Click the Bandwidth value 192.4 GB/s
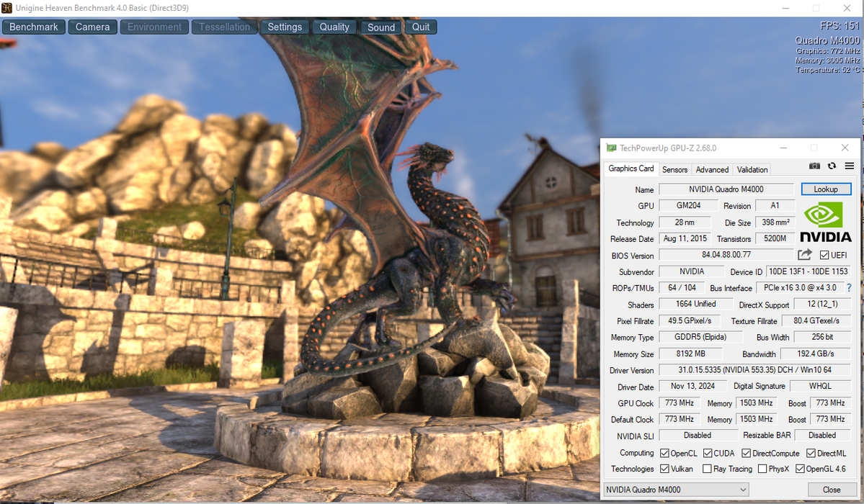The width and height of the screenshot is (864, 504). [x=816, y=354]
